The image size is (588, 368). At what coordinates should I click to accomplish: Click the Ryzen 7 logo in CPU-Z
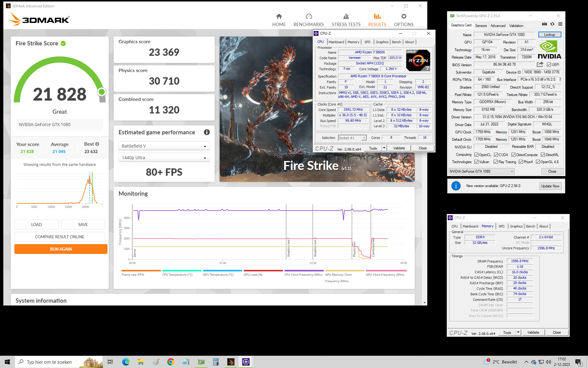(418, 60)
